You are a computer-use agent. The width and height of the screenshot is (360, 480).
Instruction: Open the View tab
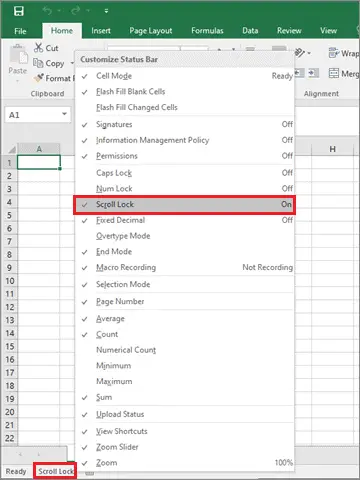[x=328, y=31]
